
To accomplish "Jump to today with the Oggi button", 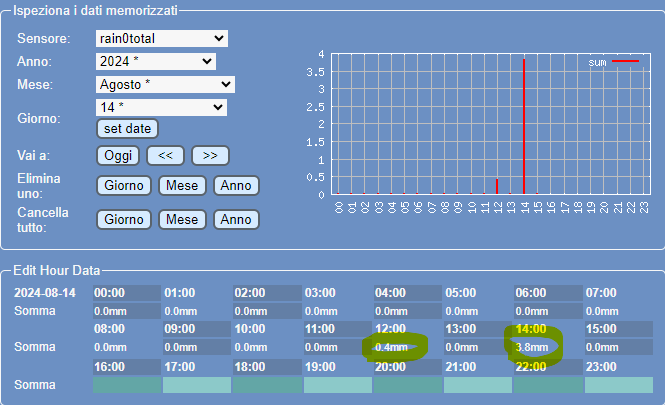I will [x=118, y=156].
